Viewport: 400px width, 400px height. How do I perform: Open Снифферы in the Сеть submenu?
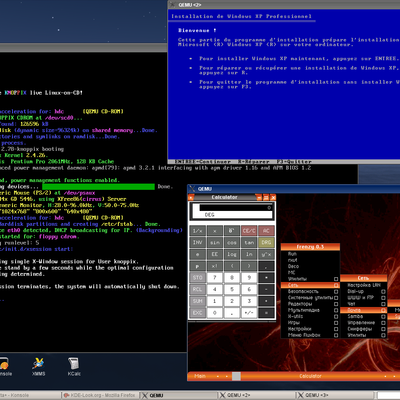point(363,329)
